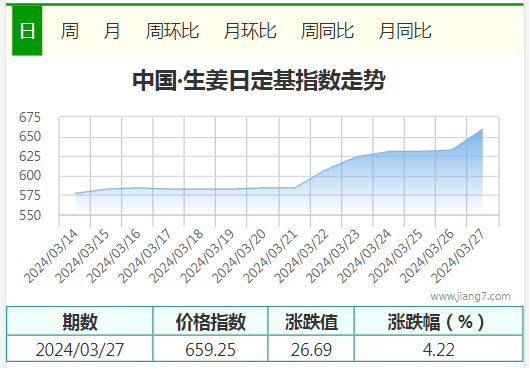Switch to the 周 weekly tab
Image resolution: width=529 pixels, height=368 pixels.
pyautogui.click(x=70, y=31)
